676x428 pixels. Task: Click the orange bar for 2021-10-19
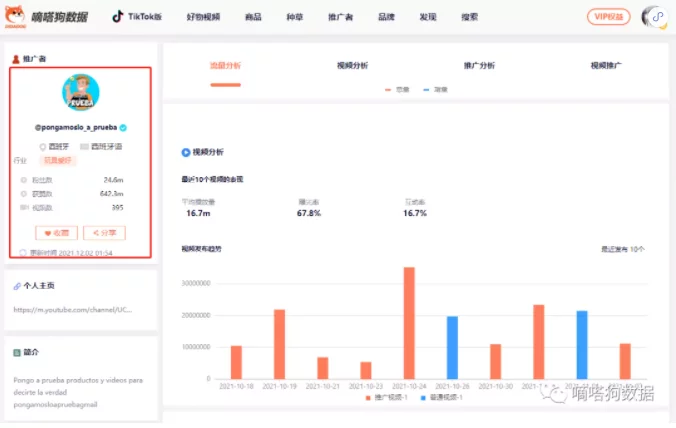279,344
